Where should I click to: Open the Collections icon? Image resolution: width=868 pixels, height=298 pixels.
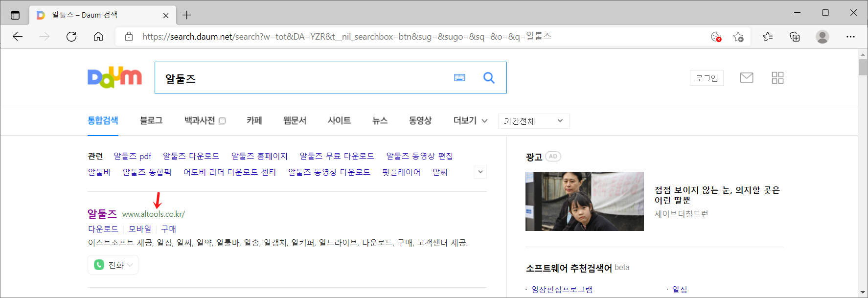point(795,37)
